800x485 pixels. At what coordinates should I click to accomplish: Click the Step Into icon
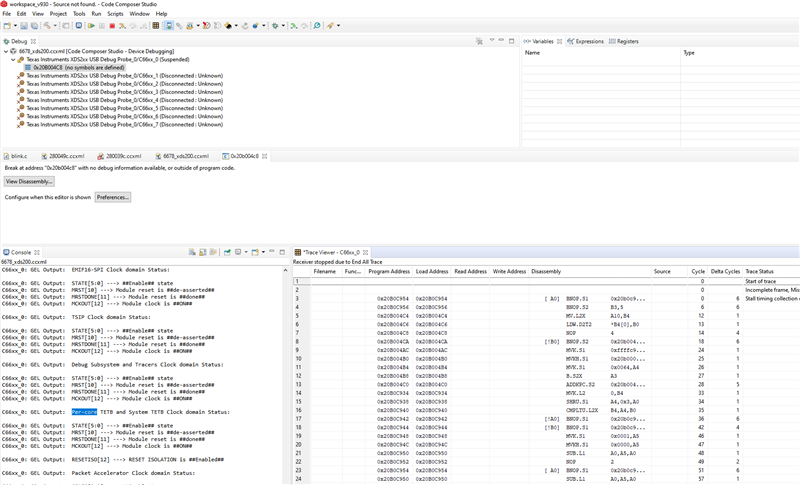(122, 25)
